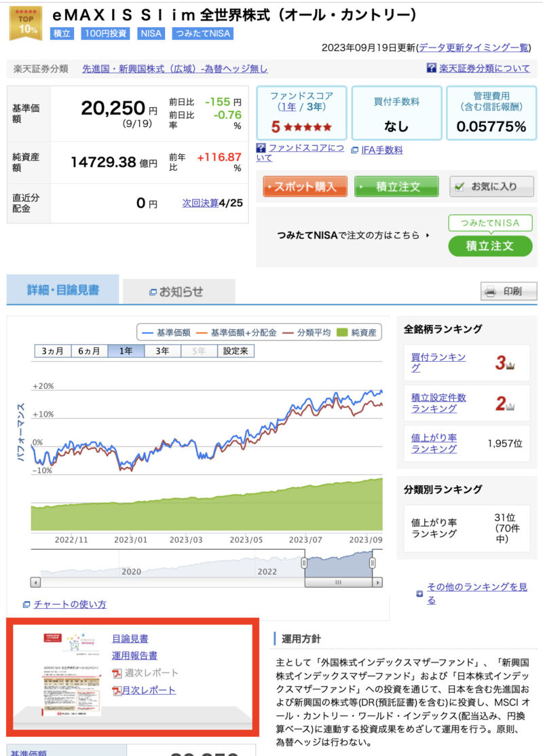The image size is (543, 756).
Task: Click the 1,957位 ranking value
Action: coord(505,443)
